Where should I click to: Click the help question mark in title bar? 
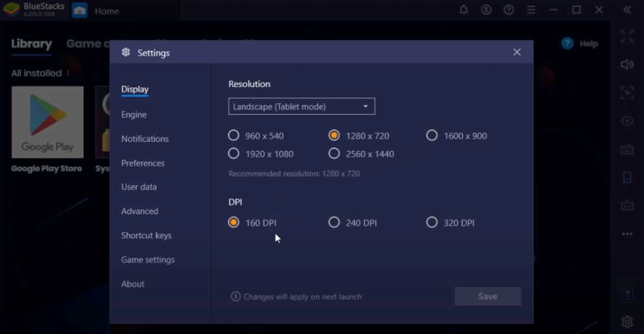click(509, 10)
